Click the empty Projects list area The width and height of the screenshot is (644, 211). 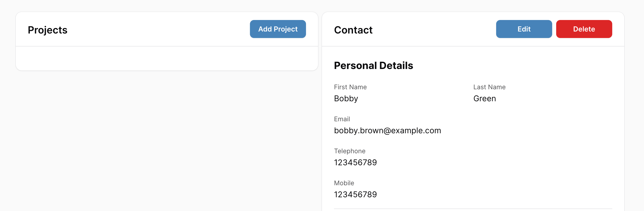point(167,58)
